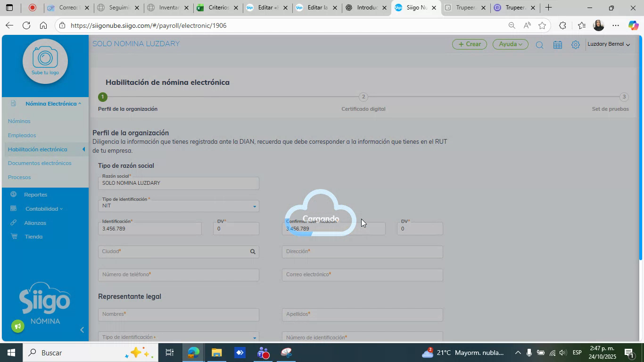644x362 pixels.
Task: Click the green megaphone announcements icon
Action: [x=18, y=326]
